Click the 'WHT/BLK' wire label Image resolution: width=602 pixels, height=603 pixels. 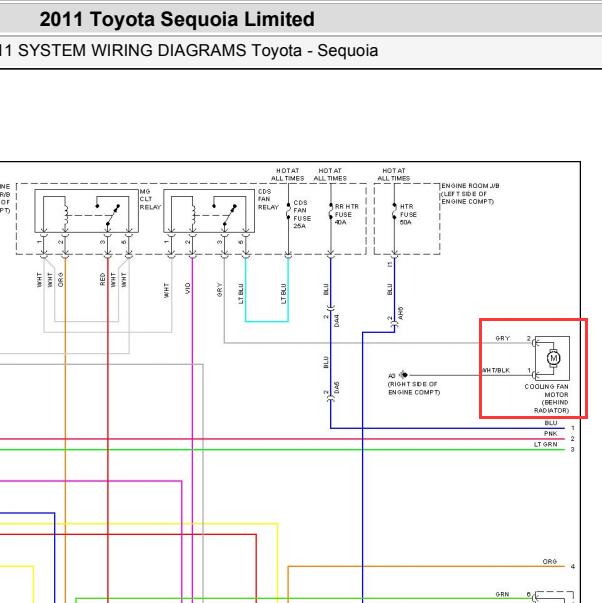click(496, 370)
